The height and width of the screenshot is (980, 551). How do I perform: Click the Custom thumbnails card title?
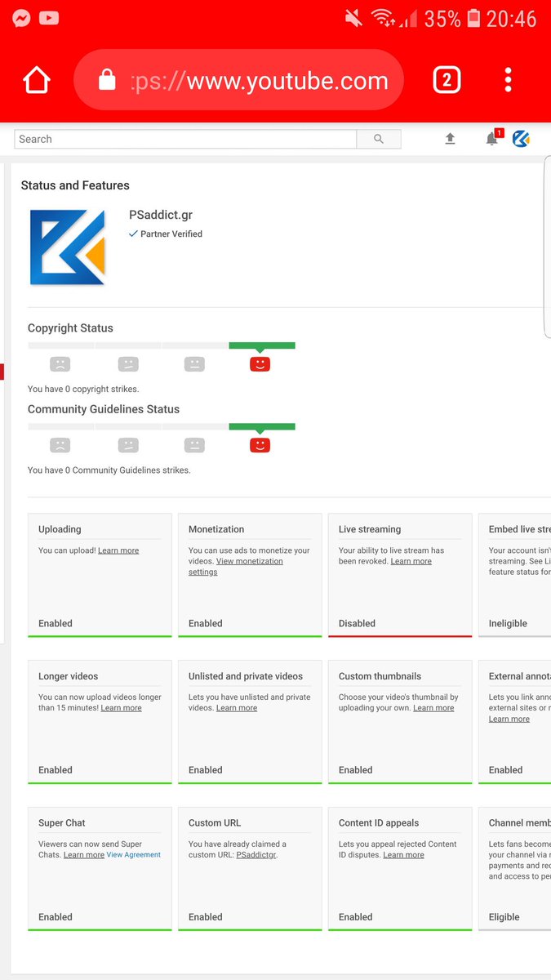(380, 676)
